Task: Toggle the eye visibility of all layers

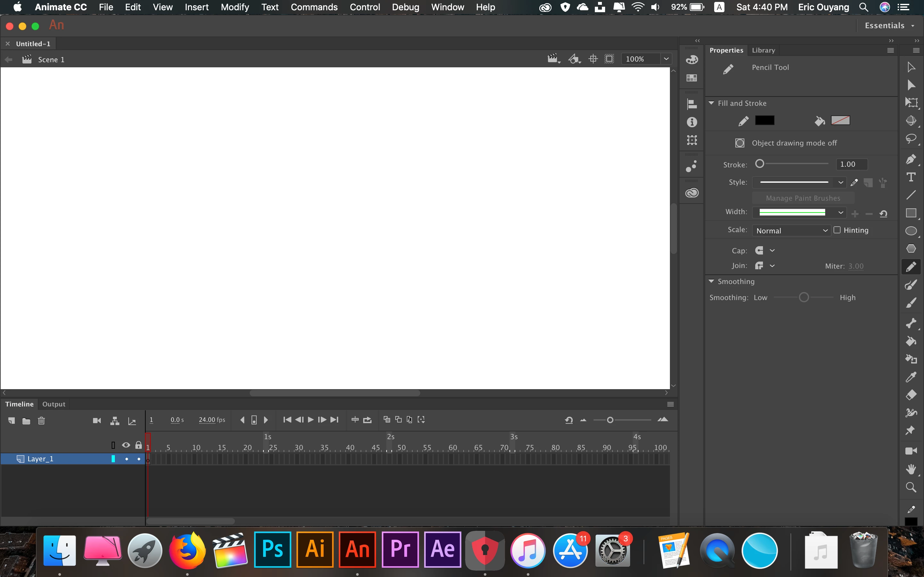Action: 126,445
